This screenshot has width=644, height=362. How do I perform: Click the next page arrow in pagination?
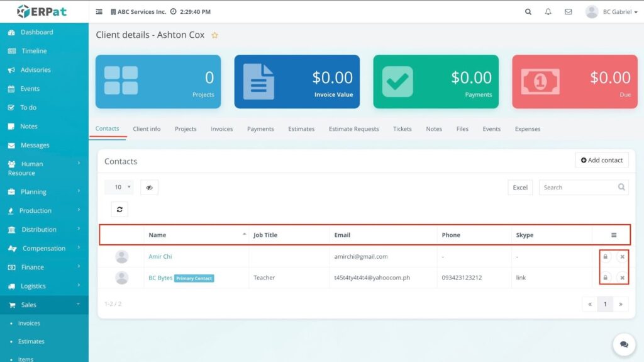(x=621, y=304)
